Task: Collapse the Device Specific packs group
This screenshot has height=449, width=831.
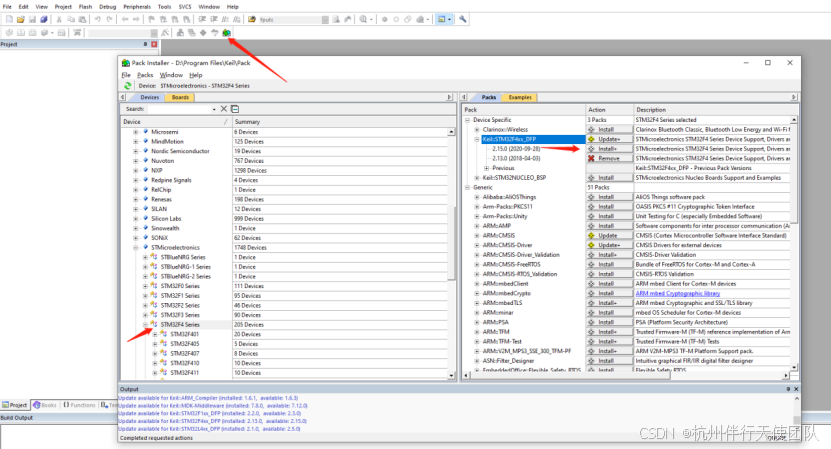Action: (x=467, y=120)
